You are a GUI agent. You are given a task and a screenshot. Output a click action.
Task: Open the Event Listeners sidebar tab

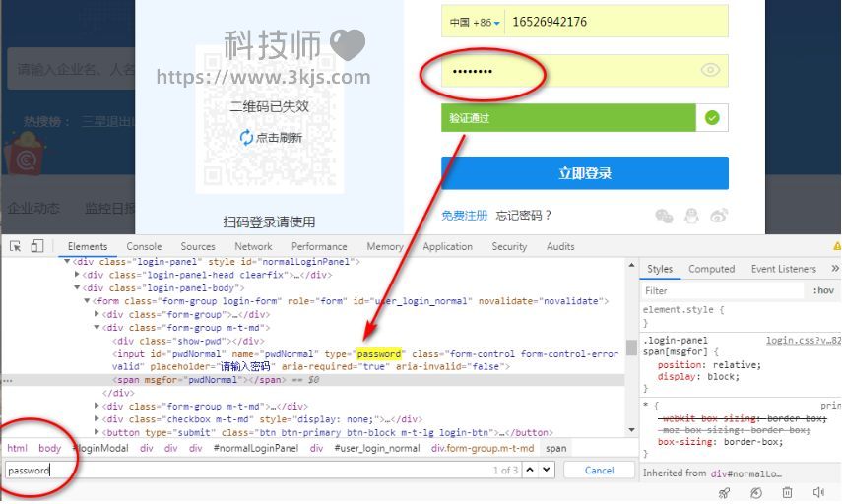[x=784, y=269]
